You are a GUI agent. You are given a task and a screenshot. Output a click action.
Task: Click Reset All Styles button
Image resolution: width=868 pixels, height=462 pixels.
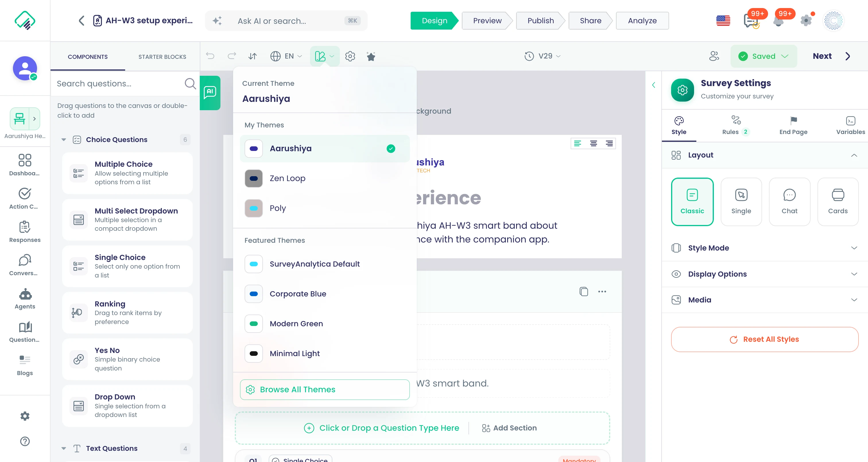tap(765, 339)
